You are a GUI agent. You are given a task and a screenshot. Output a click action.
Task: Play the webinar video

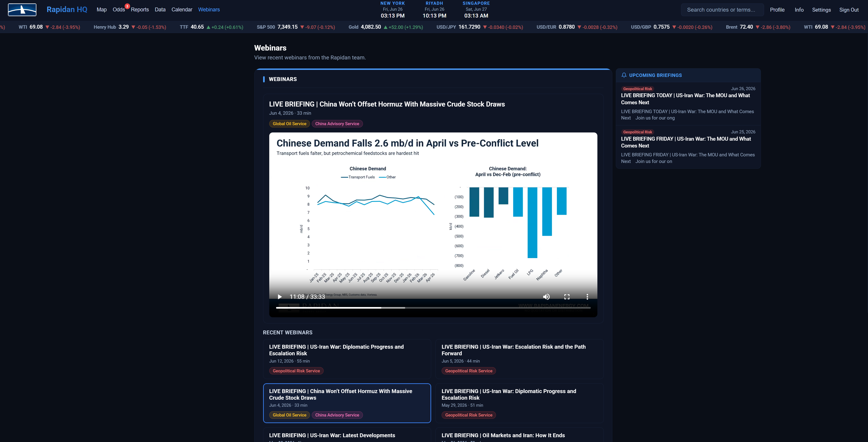tap(280, 297)
